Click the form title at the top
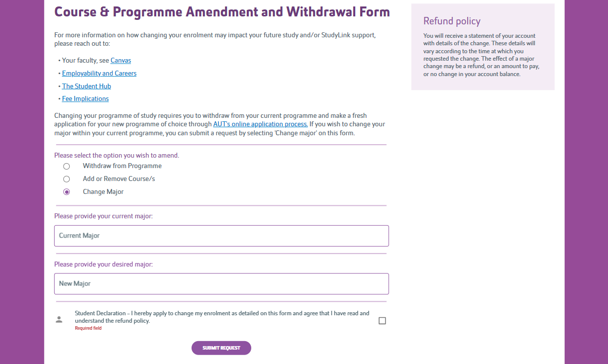Image resolution: width=608 pixels, height=364 pixels. (222, 11)
